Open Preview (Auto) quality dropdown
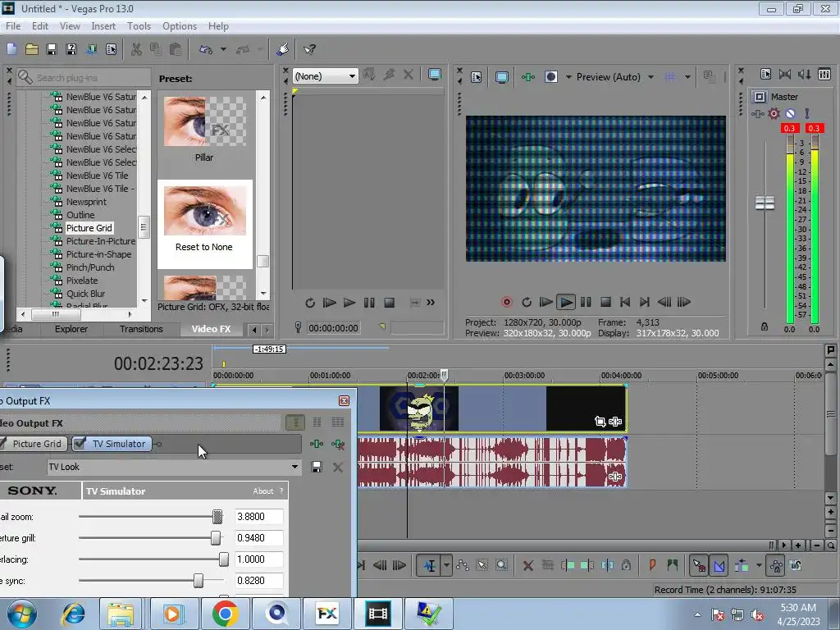Viewport: 840px width, 630px height. coord(651,77)
